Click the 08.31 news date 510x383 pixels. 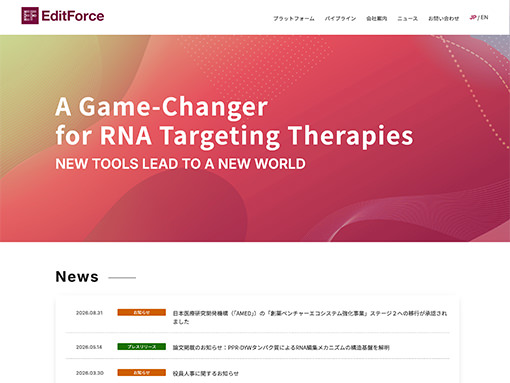coord(89,313)
